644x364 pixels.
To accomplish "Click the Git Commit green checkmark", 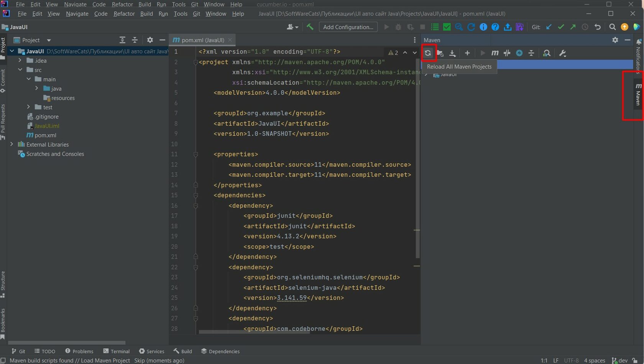I will point(561,27).
